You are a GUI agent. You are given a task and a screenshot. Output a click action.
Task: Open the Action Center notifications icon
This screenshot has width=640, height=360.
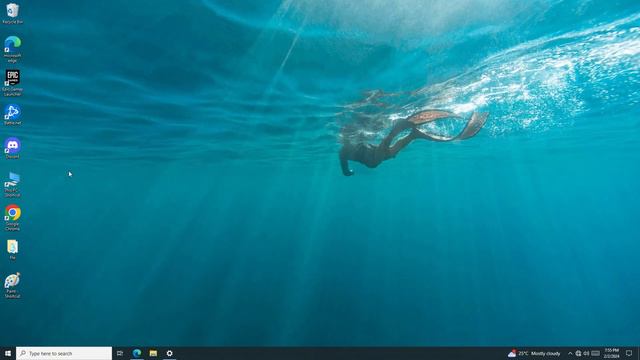tap(629, 353)
